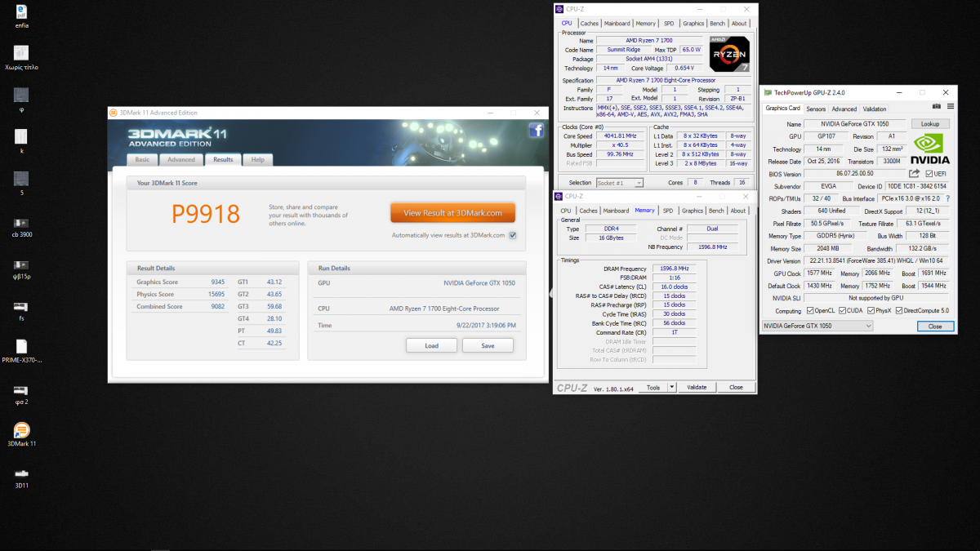Click the BIOS share/export icon in GPU-Z
980x551 pixels.
click(x=915, y=174)
